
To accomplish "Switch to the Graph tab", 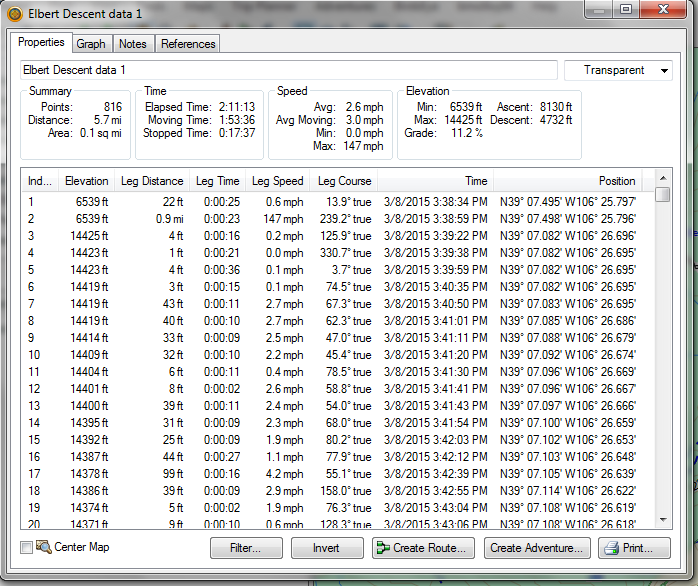I will click(x=91, y=44).
